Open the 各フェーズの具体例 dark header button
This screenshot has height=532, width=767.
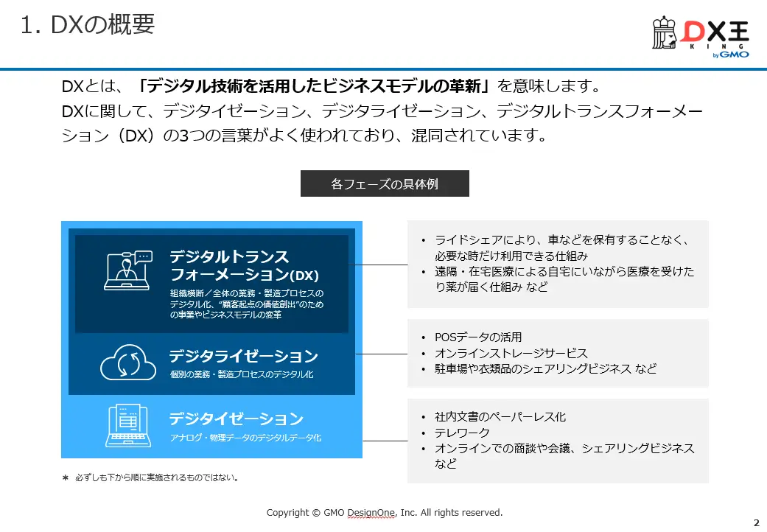tap(384, 183)
